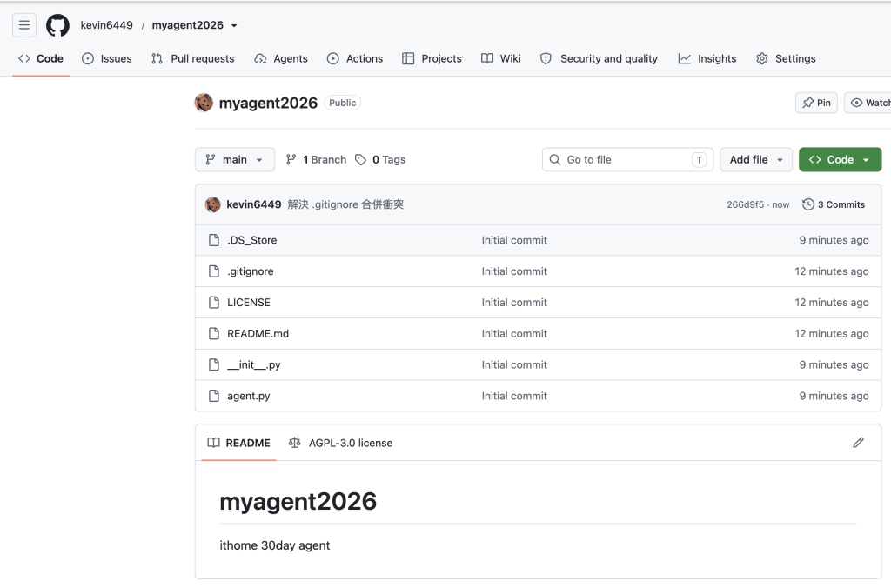This screenshot has width=891, height=588.
Task: Open Initial commit link in agent.py row
Action: (514, 396)
